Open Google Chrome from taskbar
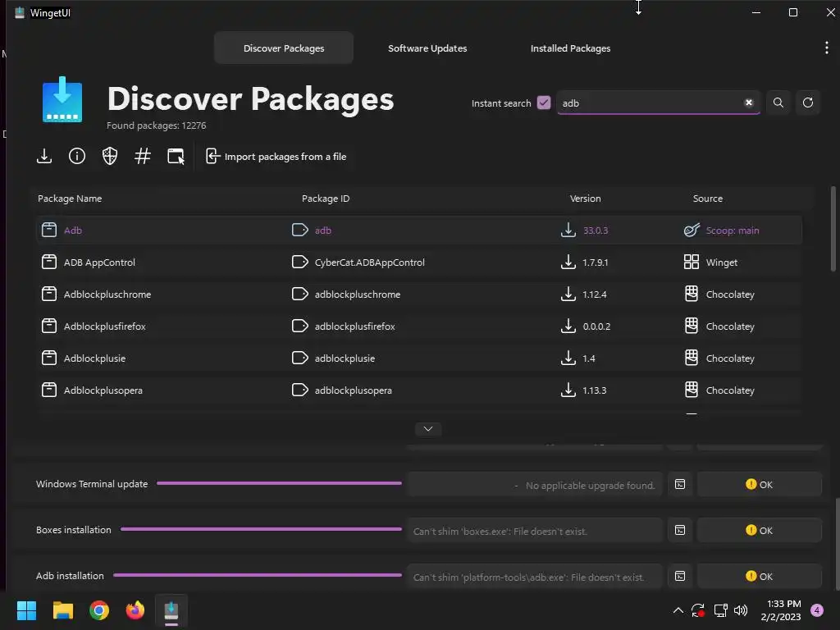 pos(99,610)
